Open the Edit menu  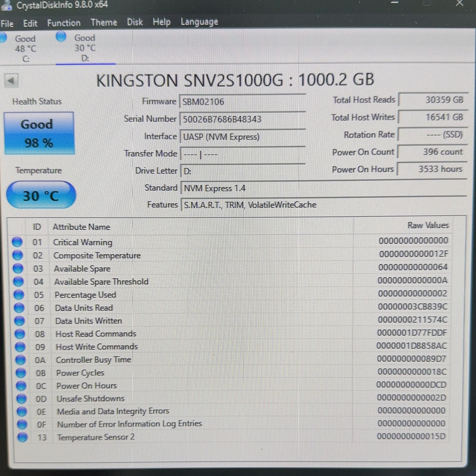click(30, 23)
